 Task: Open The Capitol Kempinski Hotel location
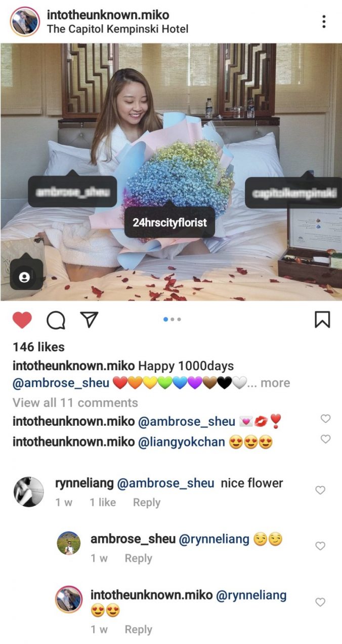(117, 29)
